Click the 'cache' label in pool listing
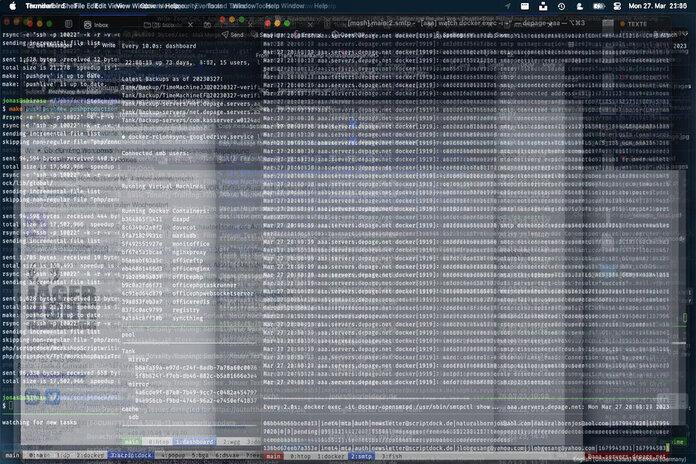This screenshot has width=696, height=464. 130,409
